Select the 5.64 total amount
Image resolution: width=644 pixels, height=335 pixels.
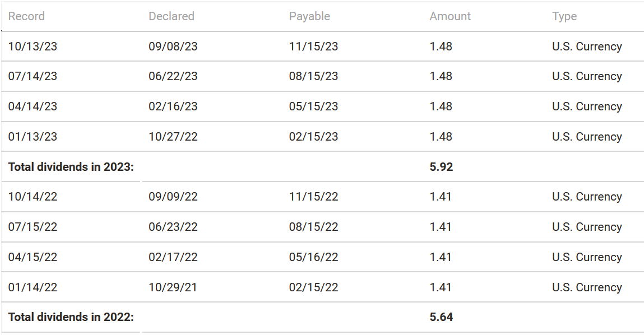pyautogui.click(x=441, y=317)
